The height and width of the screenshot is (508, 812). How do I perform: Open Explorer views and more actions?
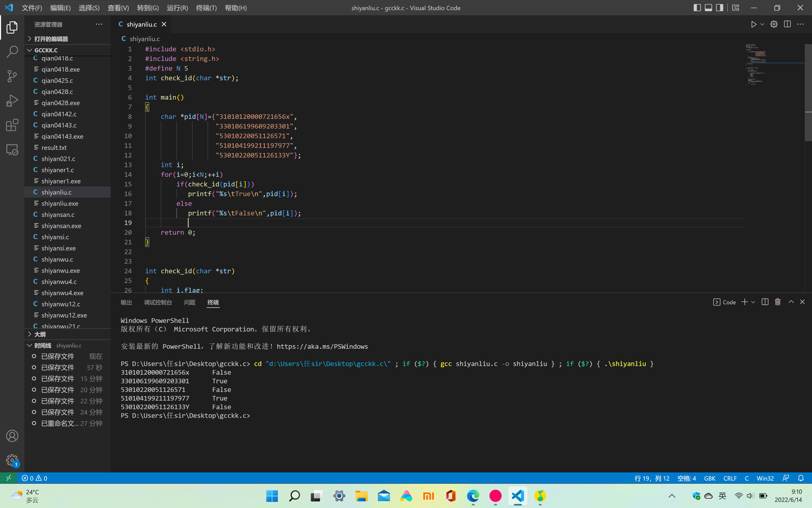[99, 24]
